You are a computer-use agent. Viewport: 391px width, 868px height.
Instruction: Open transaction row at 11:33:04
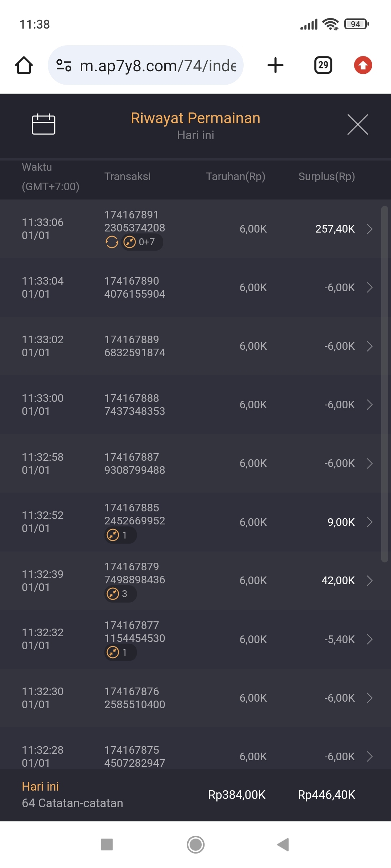click(x=195, y=288)
